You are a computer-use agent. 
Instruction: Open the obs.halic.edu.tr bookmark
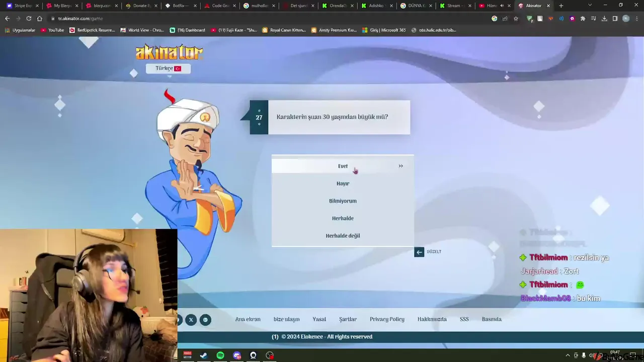click(434, 30)
